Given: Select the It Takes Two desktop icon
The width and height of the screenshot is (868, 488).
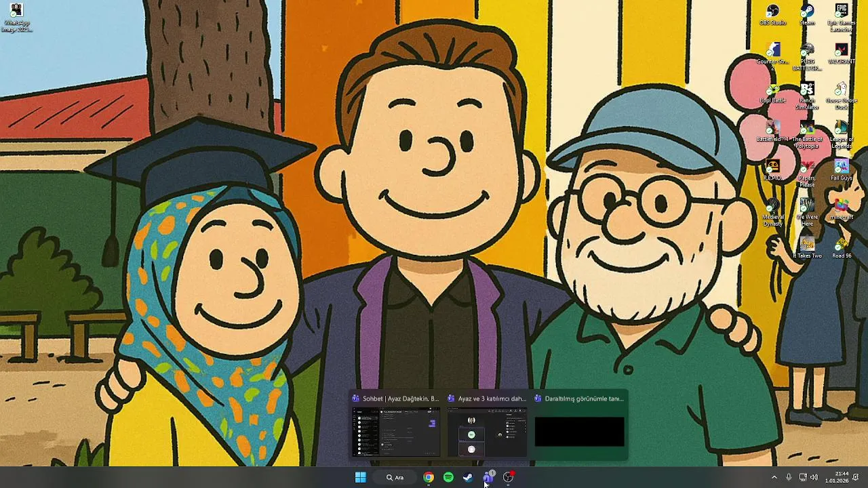Looking at the screenshot, I should pos(807,249).
